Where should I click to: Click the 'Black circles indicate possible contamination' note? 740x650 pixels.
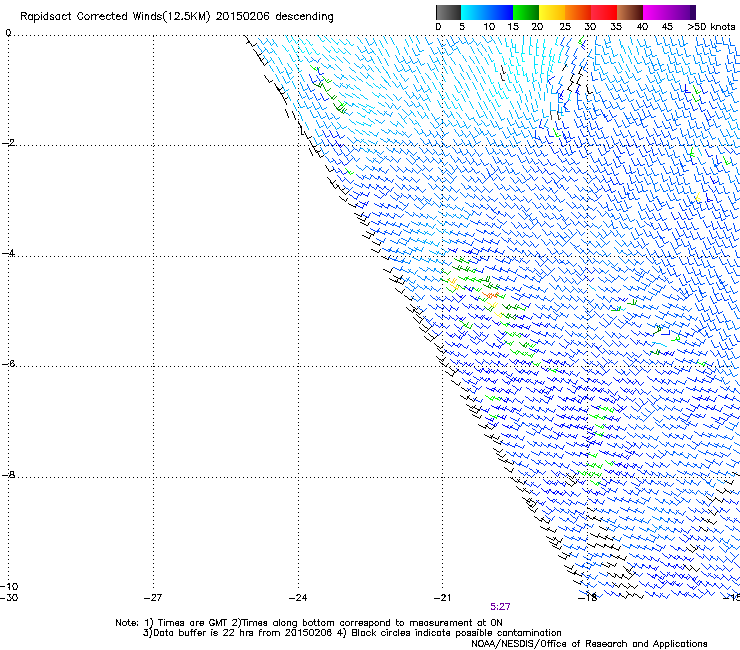pos(456,633)
